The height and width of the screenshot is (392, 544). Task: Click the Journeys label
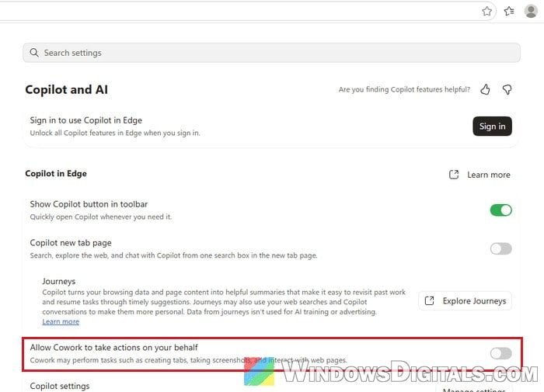[59, 281]
